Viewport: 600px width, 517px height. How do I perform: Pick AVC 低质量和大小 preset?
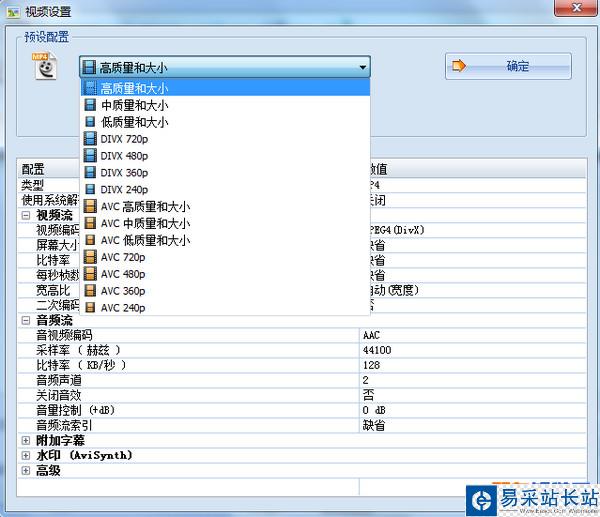[x=225, y=240]
